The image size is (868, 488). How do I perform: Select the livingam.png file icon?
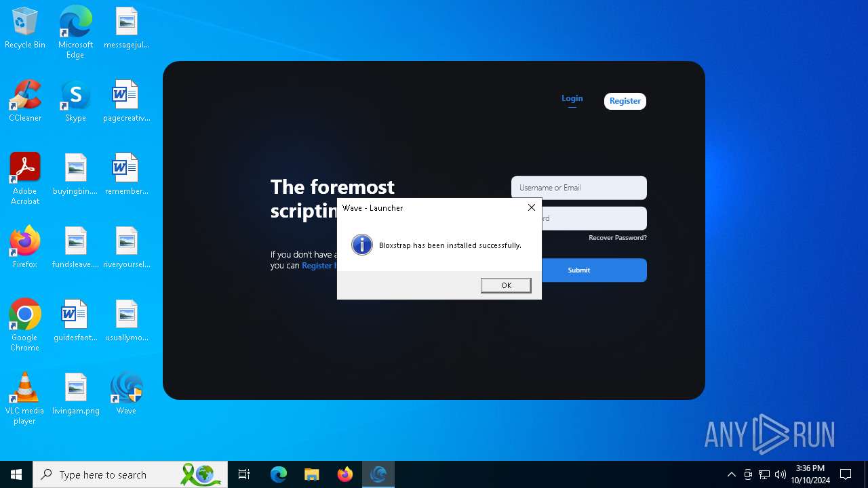pyautogui.click(x=75, y=394)
